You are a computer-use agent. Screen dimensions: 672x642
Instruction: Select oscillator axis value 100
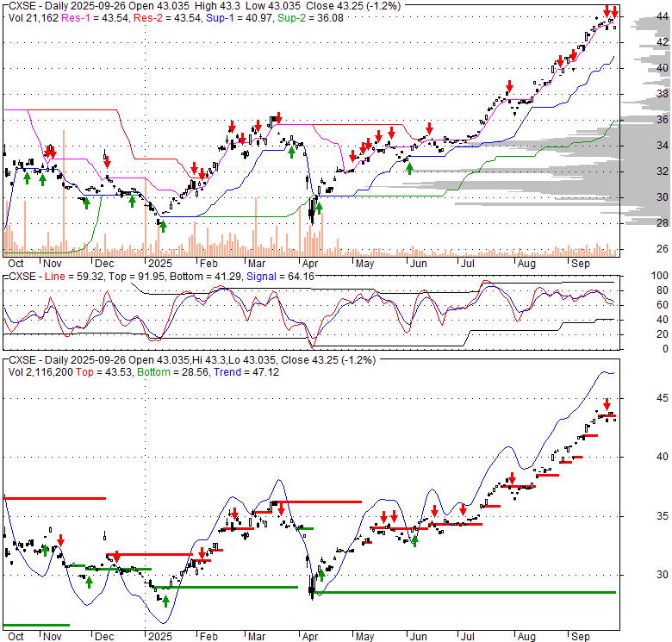point(660,276)
